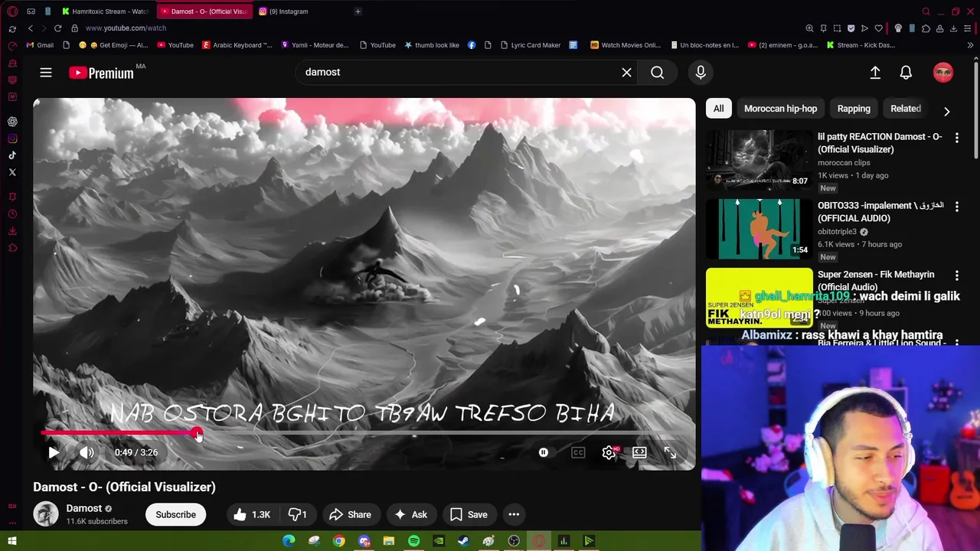980x551 pixels.
Task: Open the Windows Start menu
Action: (x=12, y=541)
